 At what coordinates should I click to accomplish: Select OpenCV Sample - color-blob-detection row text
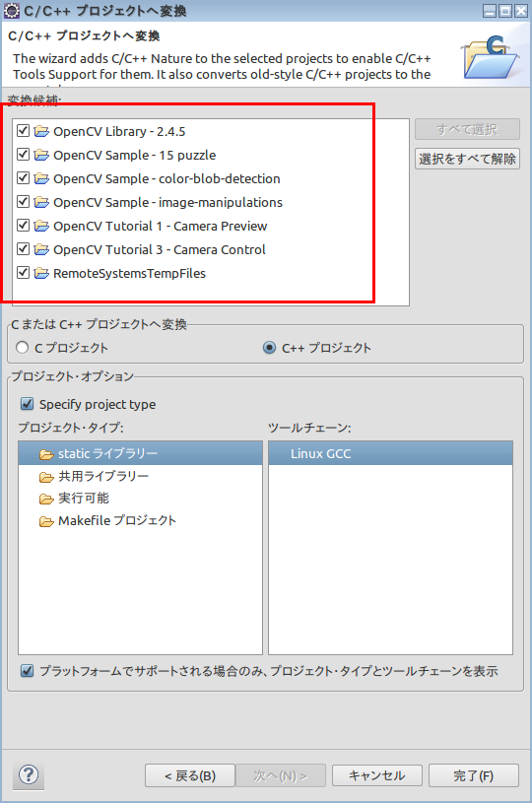click(x=166, y=178)
